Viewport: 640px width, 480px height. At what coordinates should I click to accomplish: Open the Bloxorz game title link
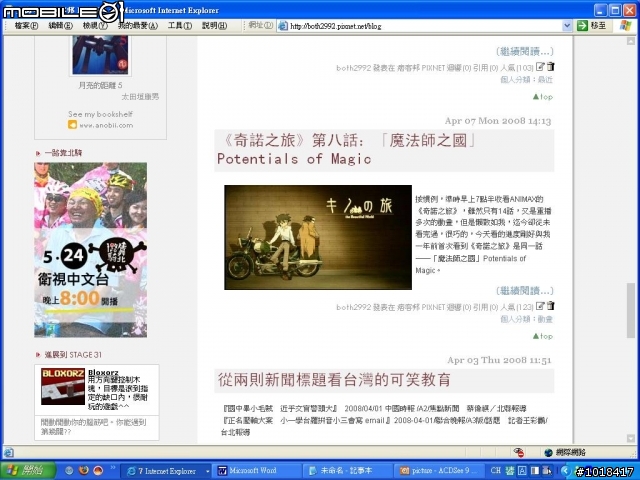[x=103, y=372]
